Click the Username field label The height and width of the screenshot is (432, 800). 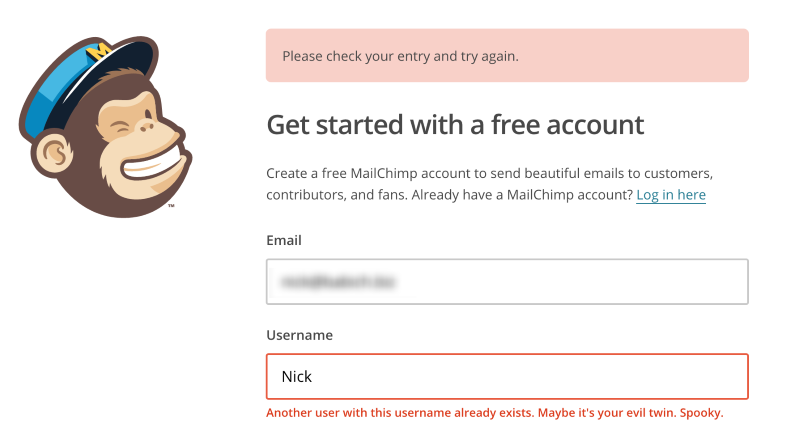point(297,336)
